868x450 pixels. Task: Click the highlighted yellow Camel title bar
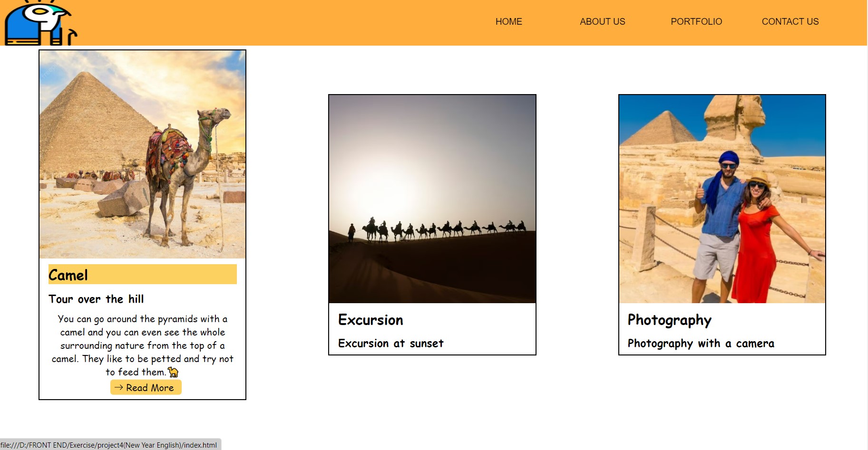coord(142,274)
